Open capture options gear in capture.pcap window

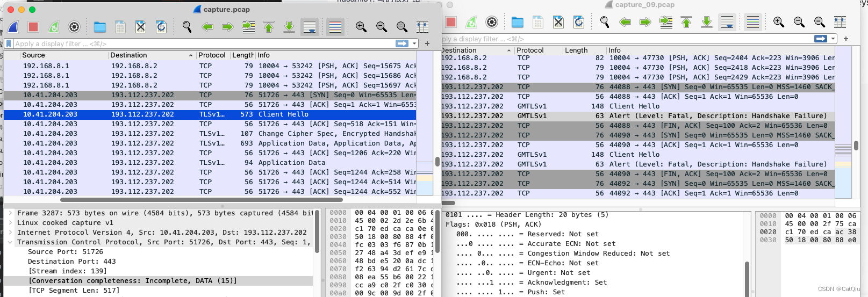[x=74, y=27]
